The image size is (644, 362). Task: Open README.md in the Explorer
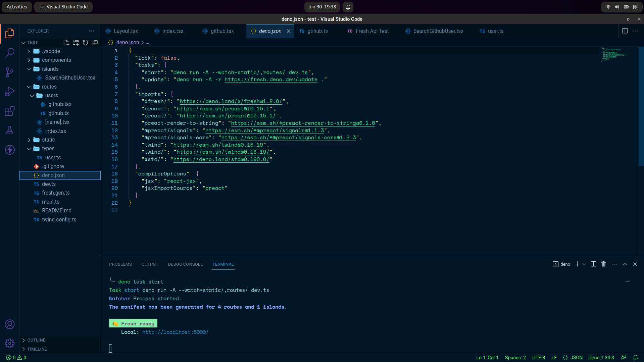[x=60, y=211]
